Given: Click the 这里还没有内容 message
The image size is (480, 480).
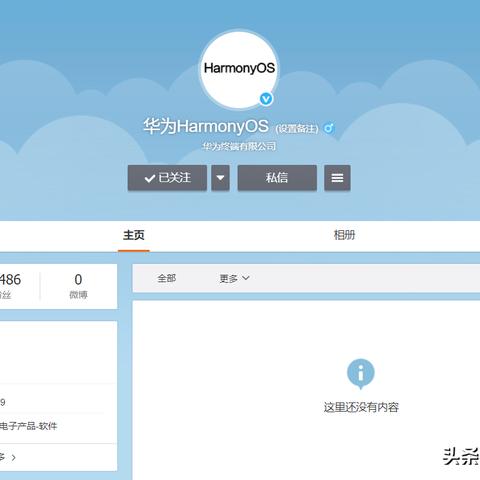Looking at the screenshot, I should coord(361,407).
